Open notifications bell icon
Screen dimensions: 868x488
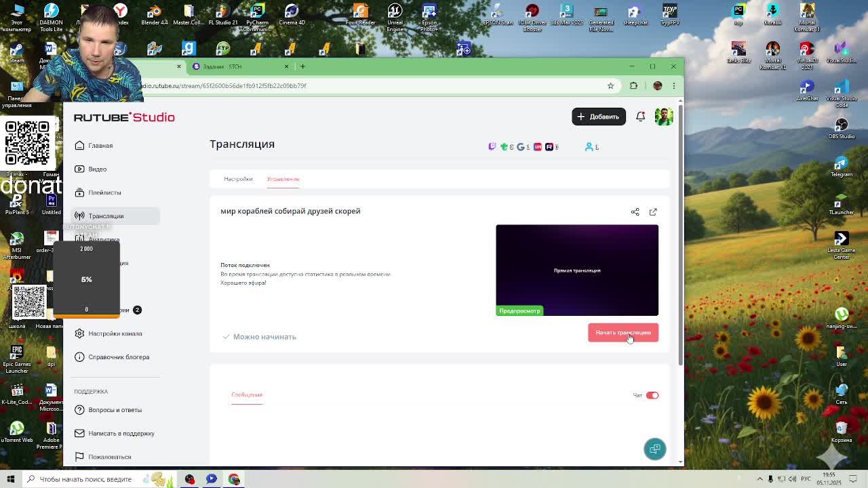pyautogui.click(x=640, y=117)
